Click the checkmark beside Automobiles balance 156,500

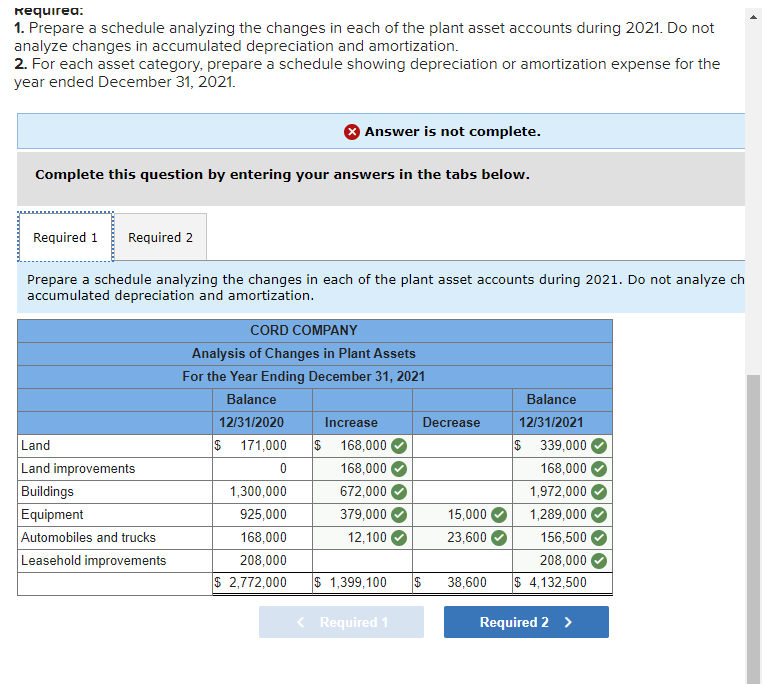pyautogui.click(x=599, y=538)
